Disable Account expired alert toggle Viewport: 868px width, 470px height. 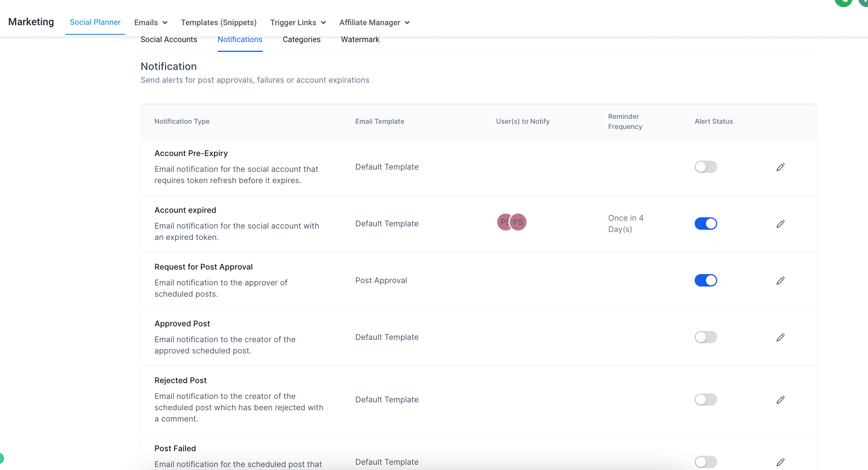coord(706,224)
